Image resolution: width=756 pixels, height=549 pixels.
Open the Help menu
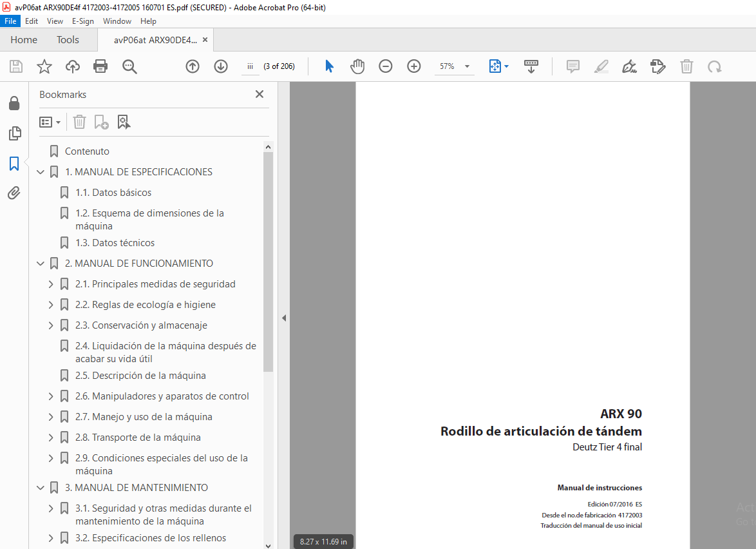pyautogui.click(x=148, y=21)
